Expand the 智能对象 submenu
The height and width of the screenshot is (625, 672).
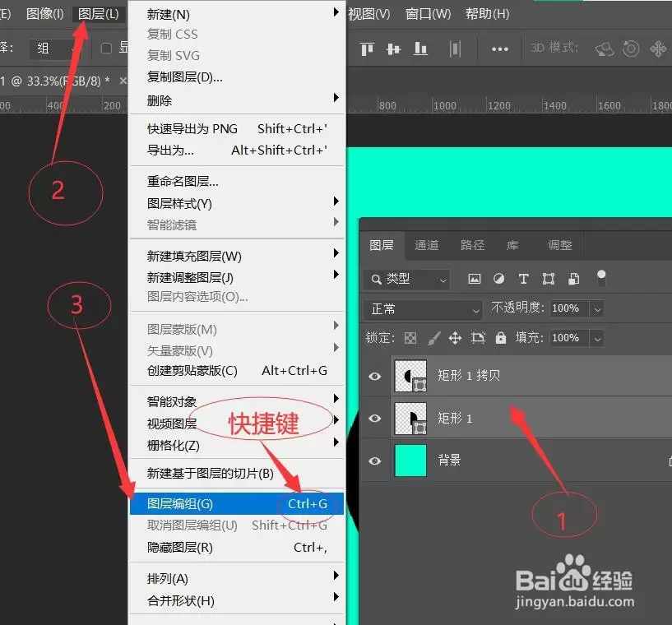coord(336,399)
